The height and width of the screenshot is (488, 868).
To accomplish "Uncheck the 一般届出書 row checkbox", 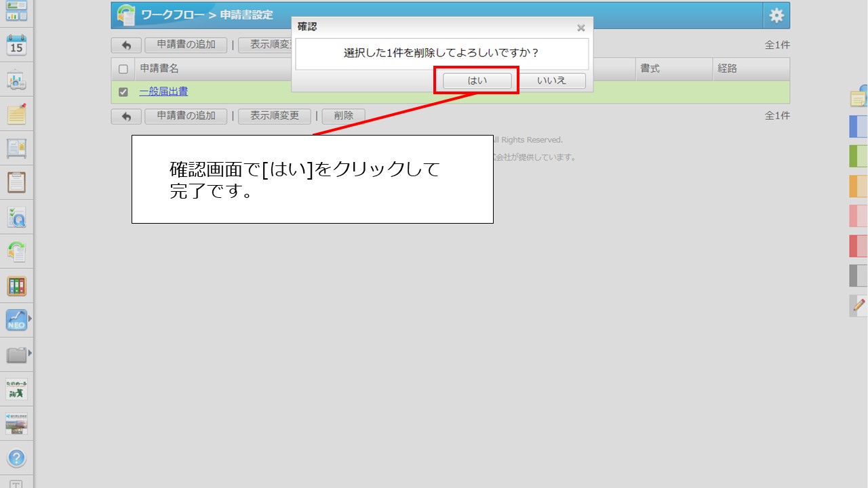I will point(123,92).
